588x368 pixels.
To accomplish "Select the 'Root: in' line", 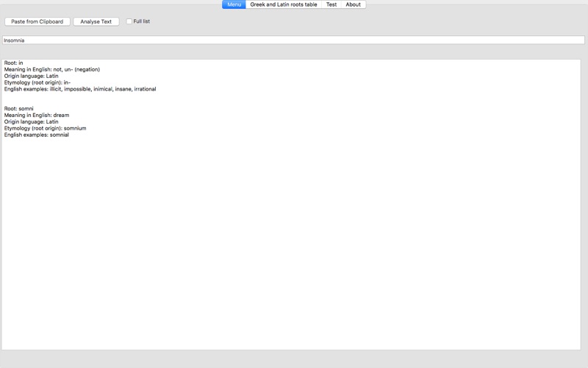I will click(13, 63).
